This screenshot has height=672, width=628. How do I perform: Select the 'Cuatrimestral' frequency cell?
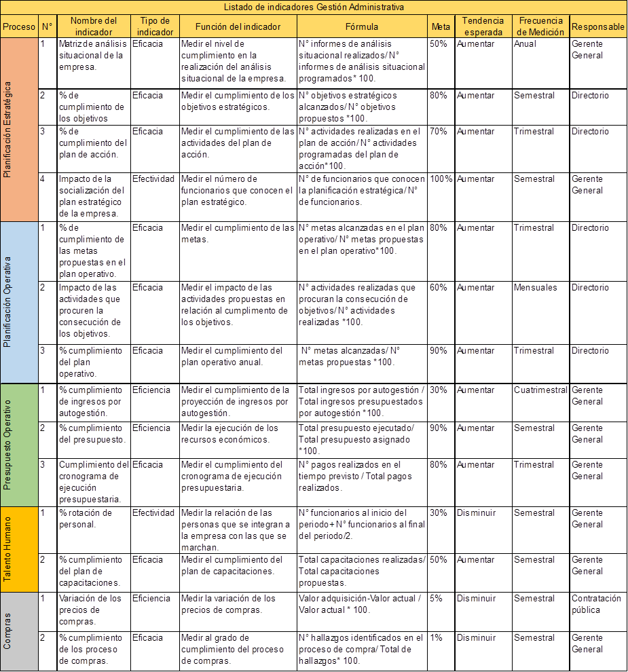tap(540, 390)
